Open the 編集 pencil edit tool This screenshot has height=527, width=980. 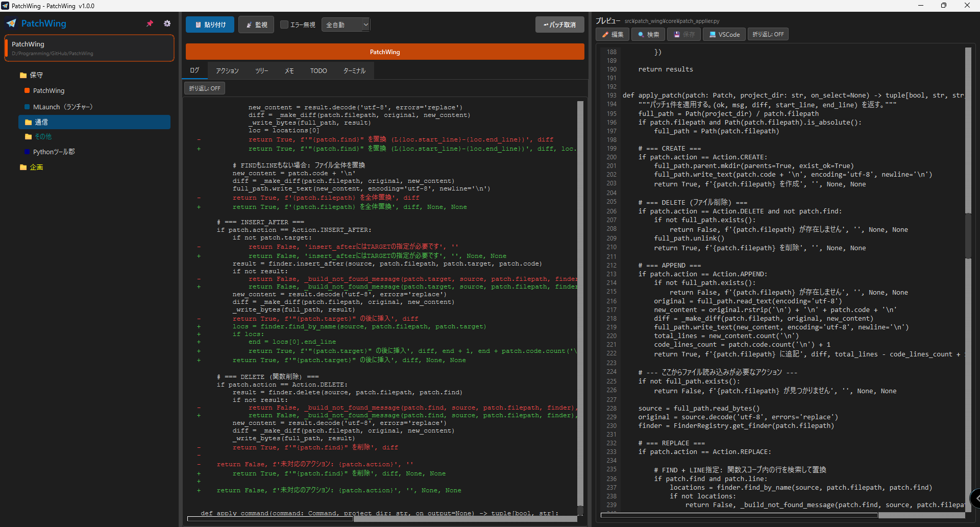tap(612, 34)
